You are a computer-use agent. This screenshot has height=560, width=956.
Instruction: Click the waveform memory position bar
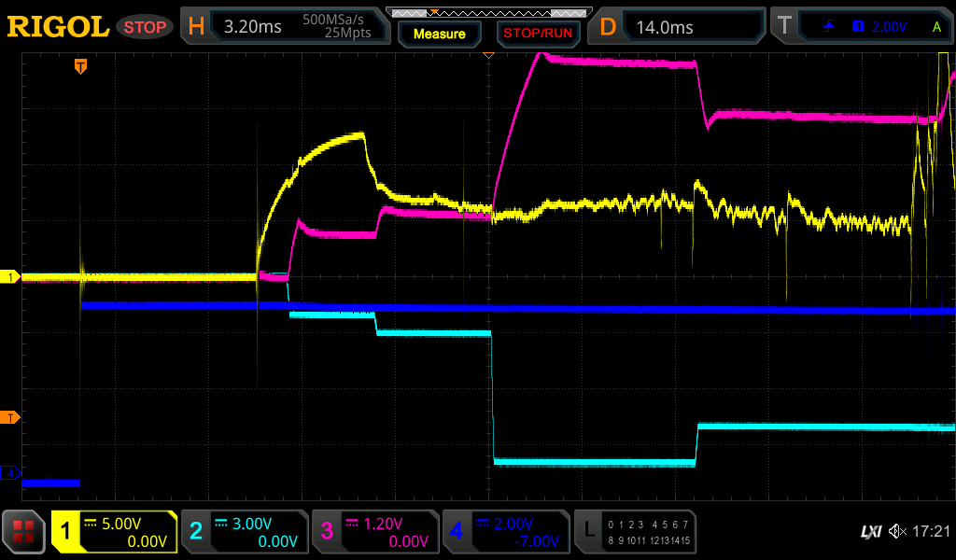click(x=486, y=13)
